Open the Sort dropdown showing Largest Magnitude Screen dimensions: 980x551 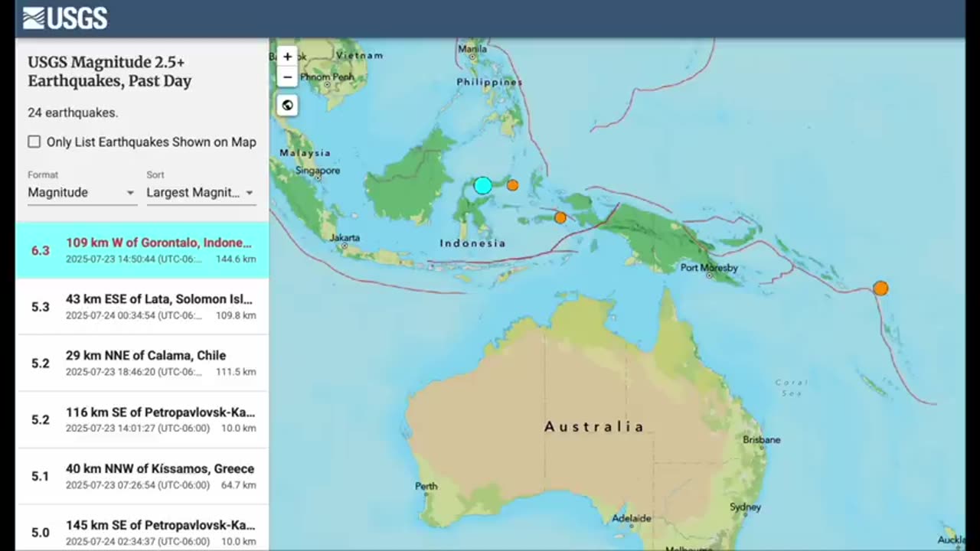point(201,193)
